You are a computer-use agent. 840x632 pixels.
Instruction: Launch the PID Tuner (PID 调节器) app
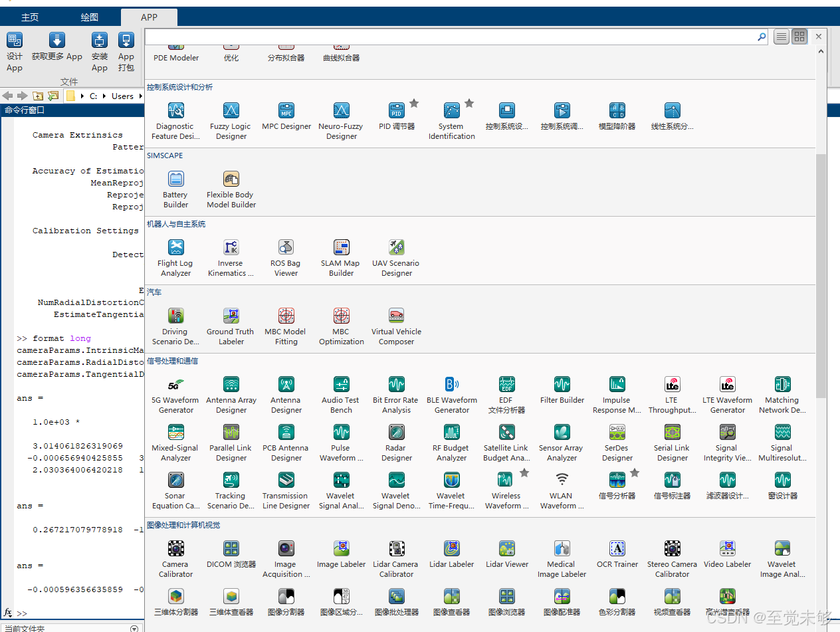(x=397, y=116)
